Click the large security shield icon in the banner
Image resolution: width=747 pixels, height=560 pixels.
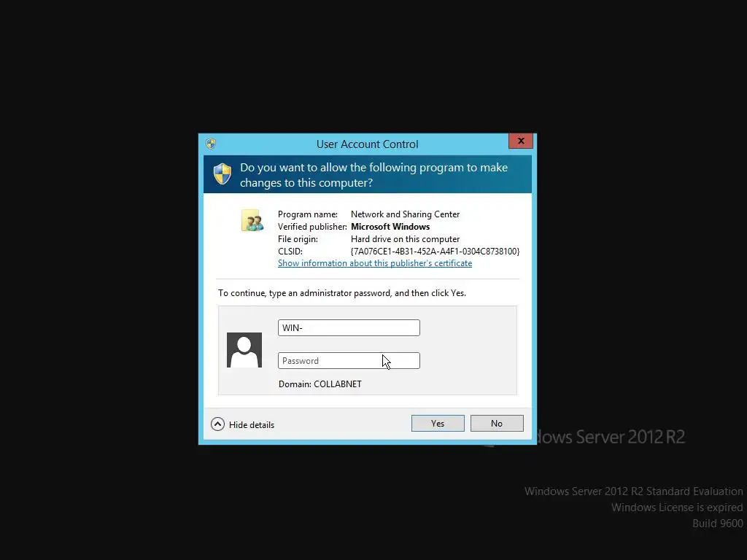222,174
